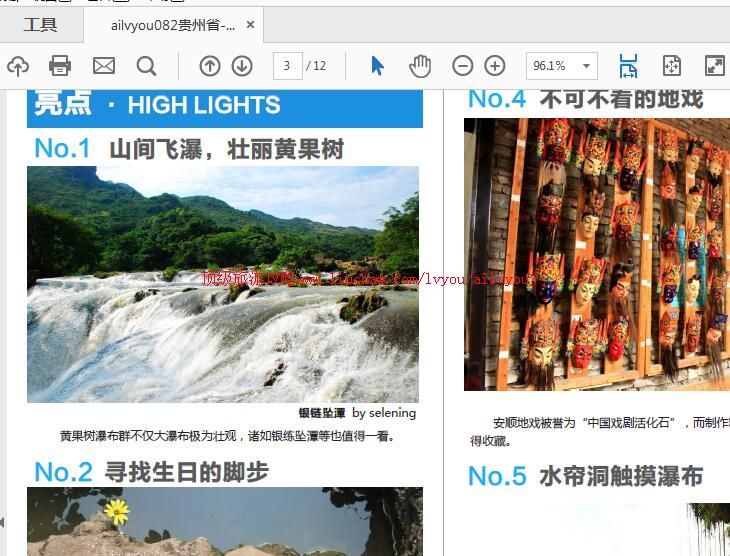
Task: Toggle fit width scrolling mode
Action: [628, 66]
